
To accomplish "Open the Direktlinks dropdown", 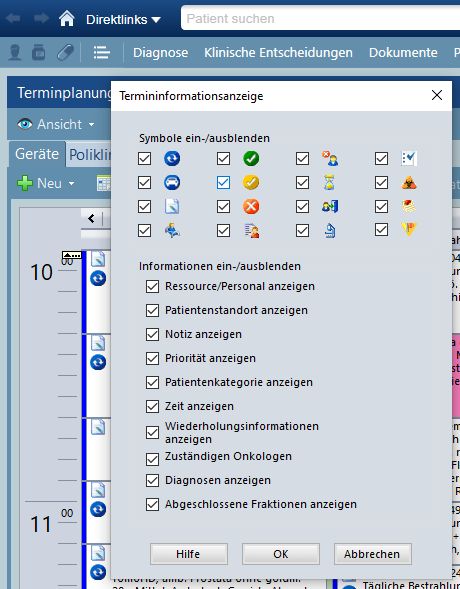I will [123, 19].
